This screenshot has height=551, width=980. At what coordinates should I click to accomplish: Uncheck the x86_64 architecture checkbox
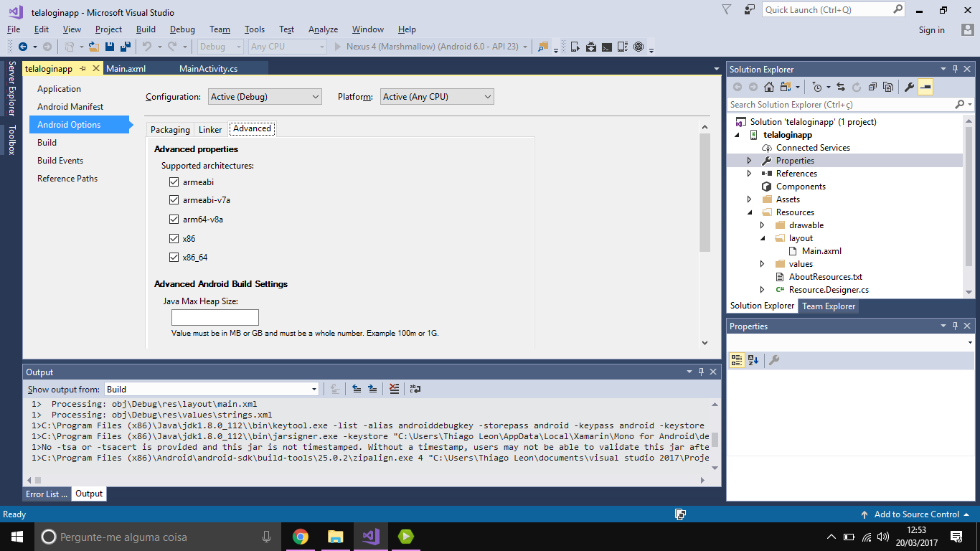(174, 258)
